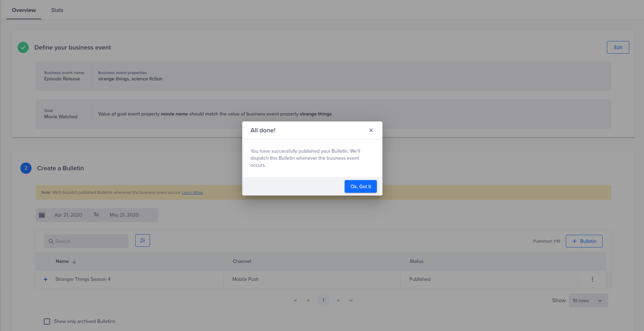Select the Overview tab
The height and width of the screenshot is (331, 644).
pos(24,10)
